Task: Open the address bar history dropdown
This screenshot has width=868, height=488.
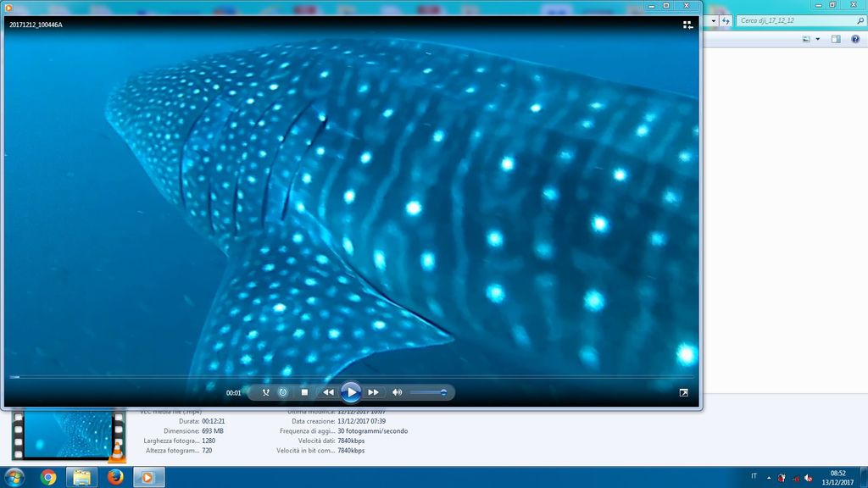Action: pos(714,20)
